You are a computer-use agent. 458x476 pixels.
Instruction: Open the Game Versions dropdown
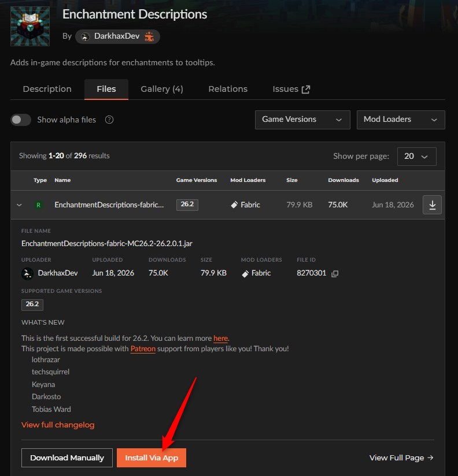pos(302,120)
